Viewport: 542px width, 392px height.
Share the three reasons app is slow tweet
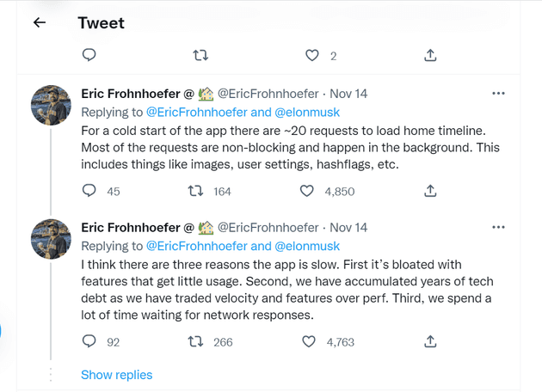click(430, 341)
